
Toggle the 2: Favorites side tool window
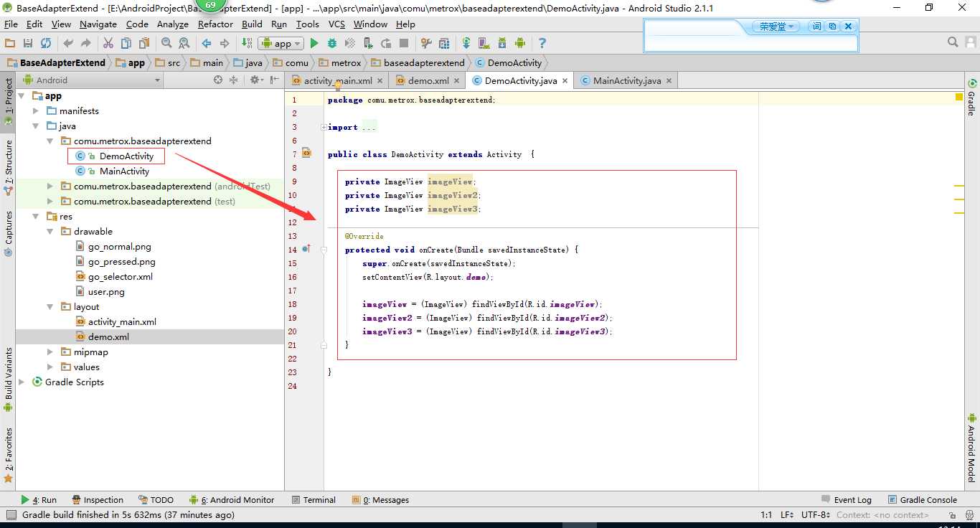click(9, 456)
